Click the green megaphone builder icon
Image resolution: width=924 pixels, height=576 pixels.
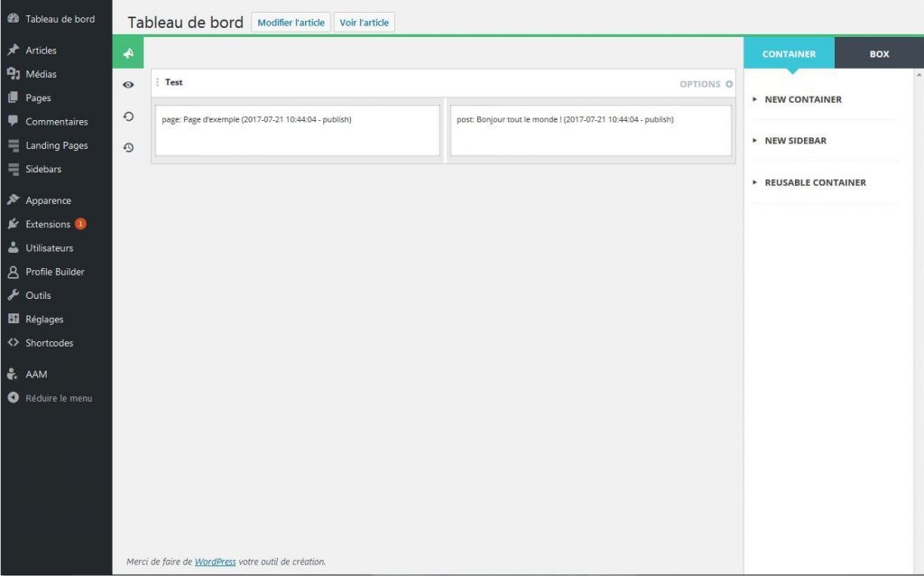click(128, 53)
